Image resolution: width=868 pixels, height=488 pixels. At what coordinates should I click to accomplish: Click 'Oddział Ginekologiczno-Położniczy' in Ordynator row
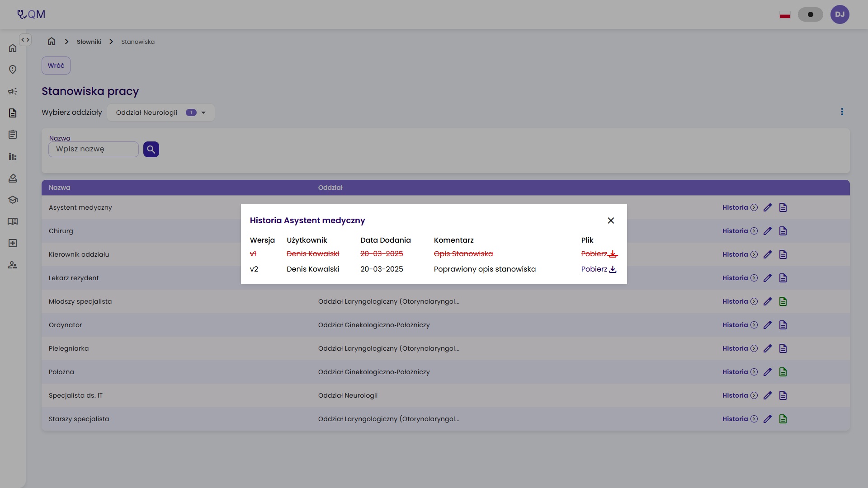pyautogui.click(x=374, y=325)
